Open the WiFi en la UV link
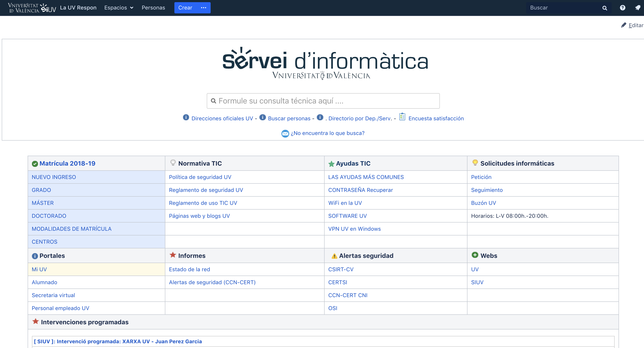The width and height of the screenshot is (644, 348). click(345, 203)
